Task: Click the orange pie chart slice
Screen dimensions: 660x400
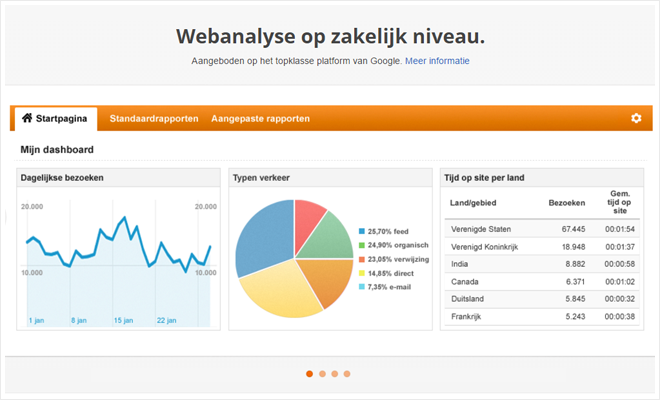Action: click(x=330, y=280)
